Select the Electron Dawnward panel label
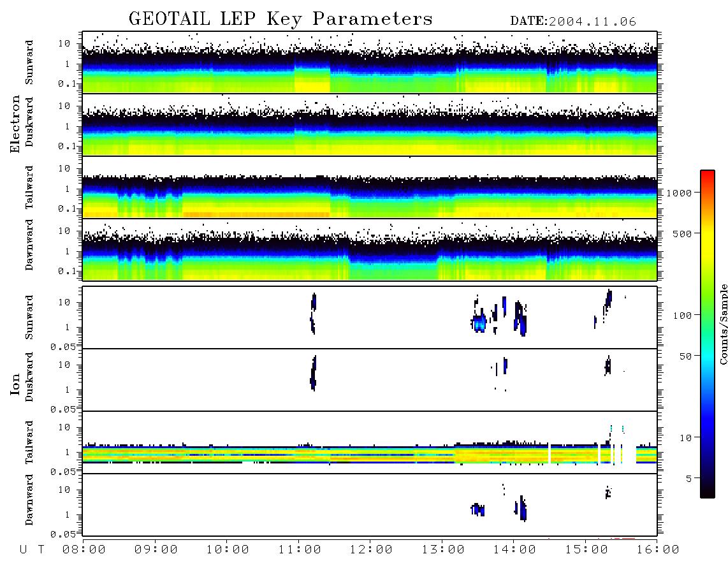The width and height of the screenshot is (728, 561). point(29,245)
